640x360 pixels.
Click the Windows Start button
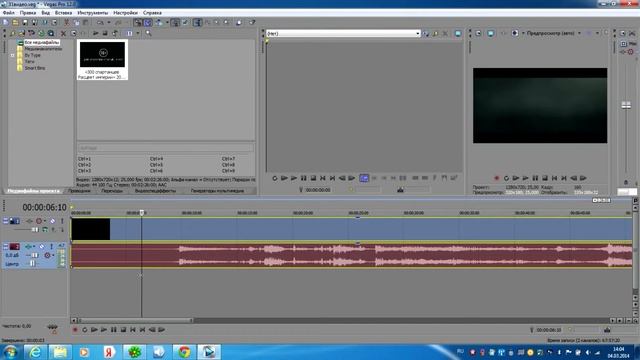point(10,352)
